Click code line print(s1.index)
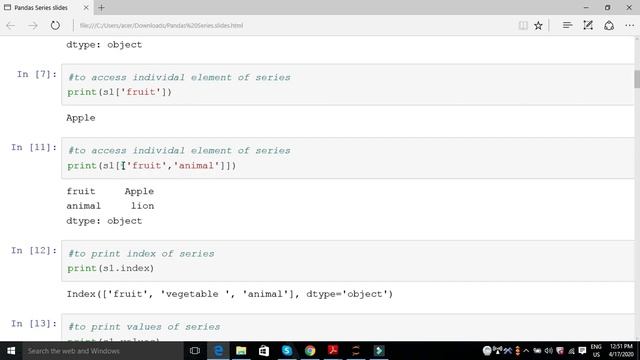 (111, 268)
